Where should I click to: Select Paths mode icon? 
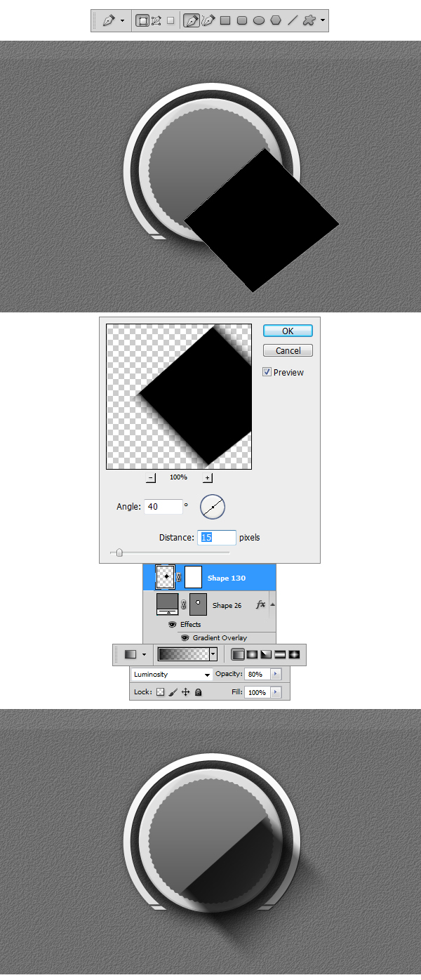156,21
